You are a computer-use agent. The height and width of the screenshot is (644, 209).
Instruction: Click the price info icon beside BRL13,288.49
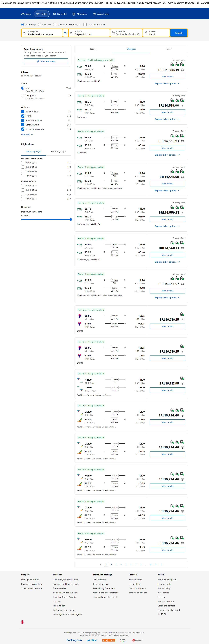pos(183,70)
